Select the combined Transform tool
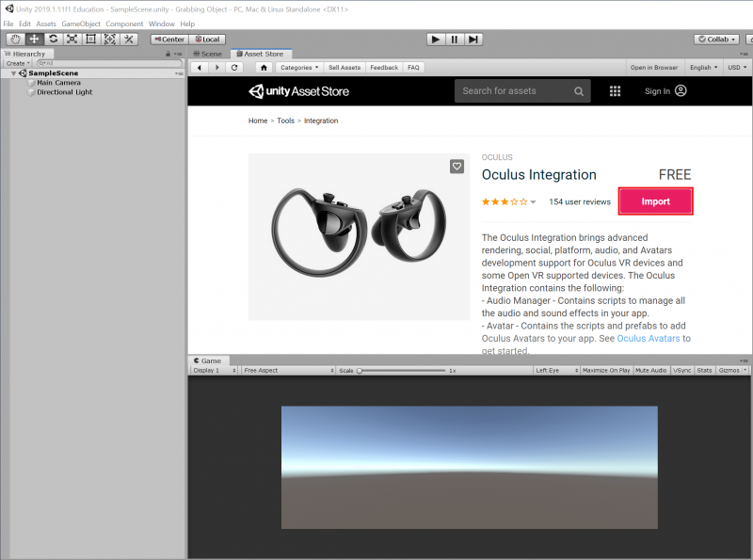753x560 pixels. click(109, 40)
